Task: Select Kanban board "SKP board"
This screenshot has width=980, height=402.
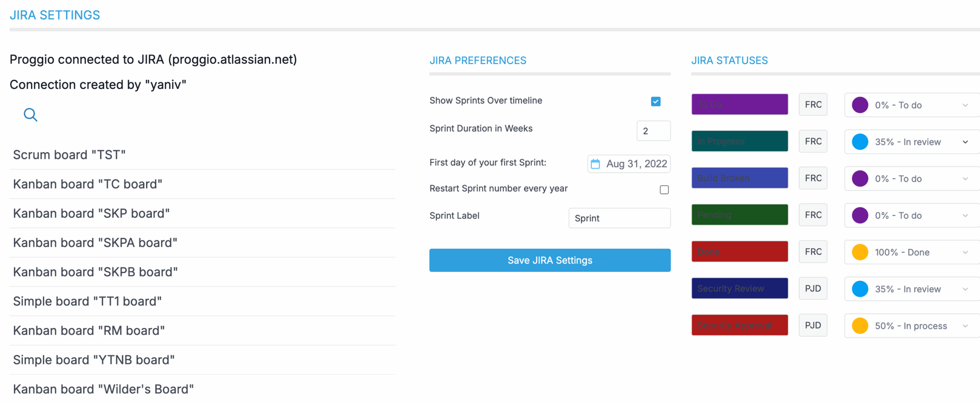Action: pyautogui.click(x=202, y=213)
